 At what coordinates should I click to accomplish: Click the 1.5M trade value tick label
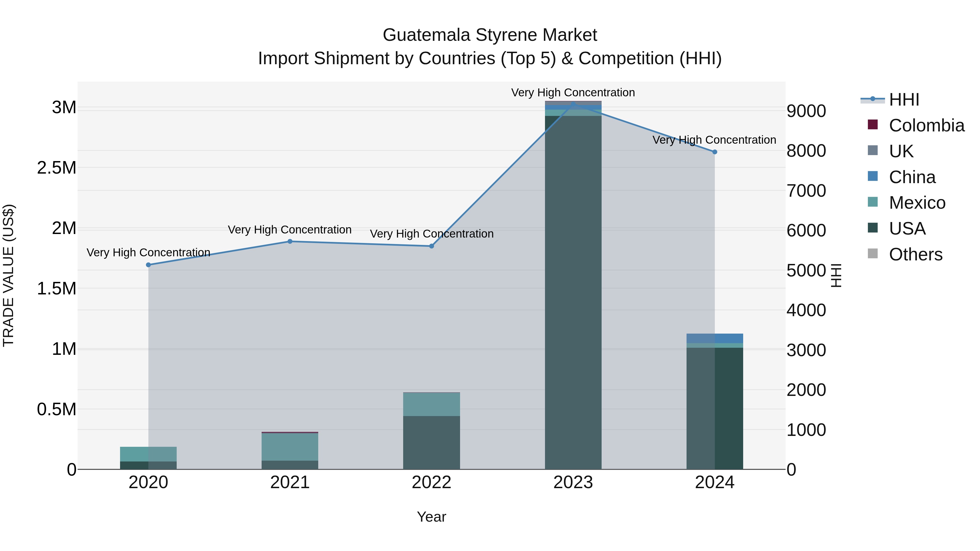pos(57,289)
